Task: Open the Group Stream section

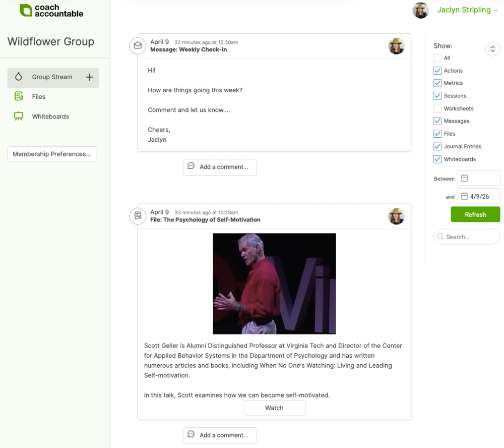Action: pyautogui.click(x=53, y=78)
